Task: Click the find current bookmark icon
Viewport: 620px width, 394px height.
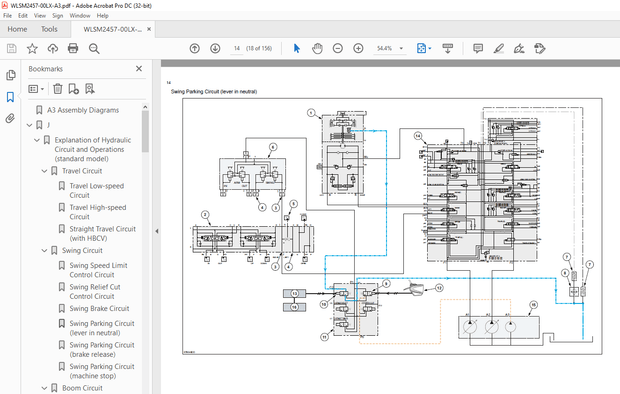Action: point(90,89)
